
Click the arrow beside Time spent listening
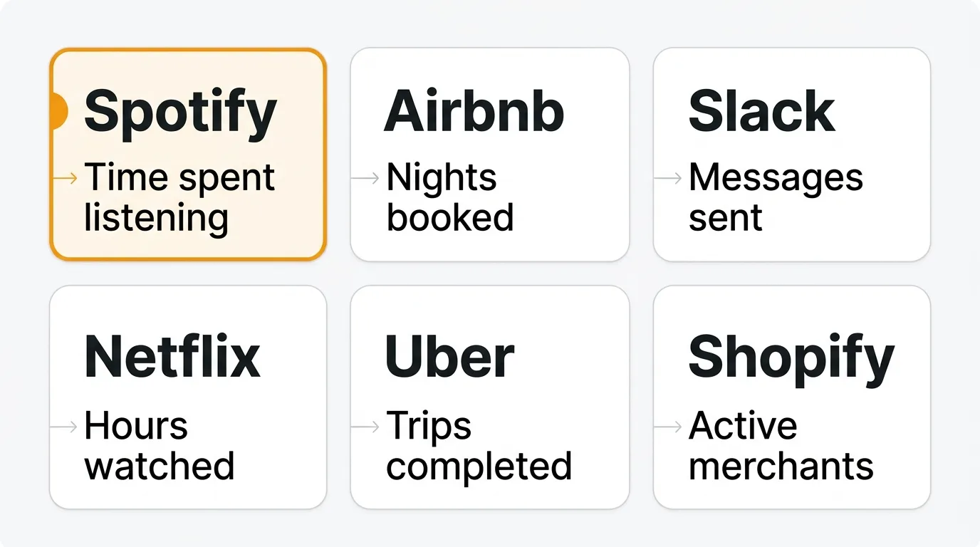pyautogui.click(x=66, y=178)
